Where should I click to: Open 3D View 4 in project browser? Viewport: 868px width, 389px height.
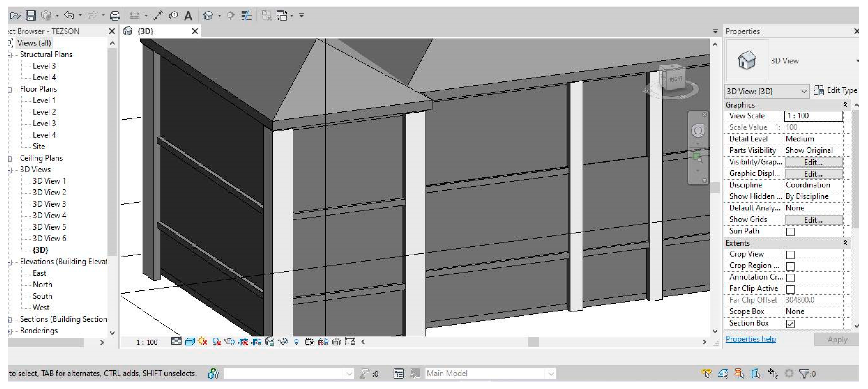click(49, 215)
